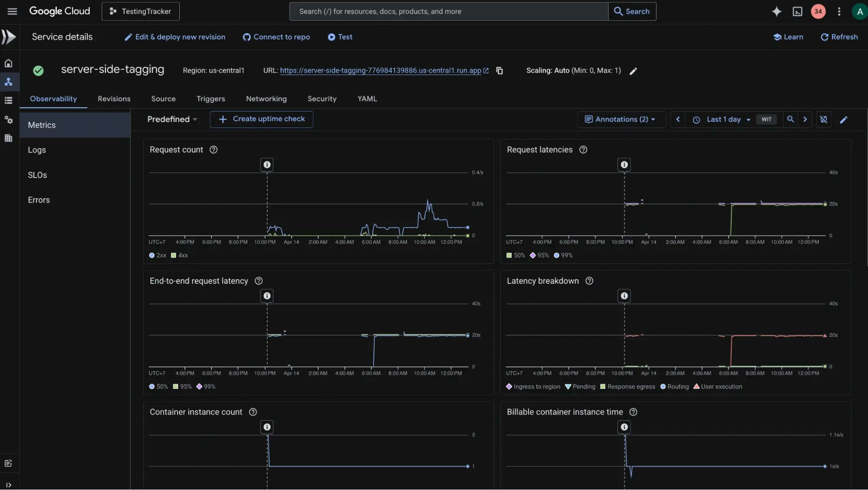This screenshot has height=490, width=868.
Task: Open release notes icon at sidebar bottom
Action: tap(8, 463)
